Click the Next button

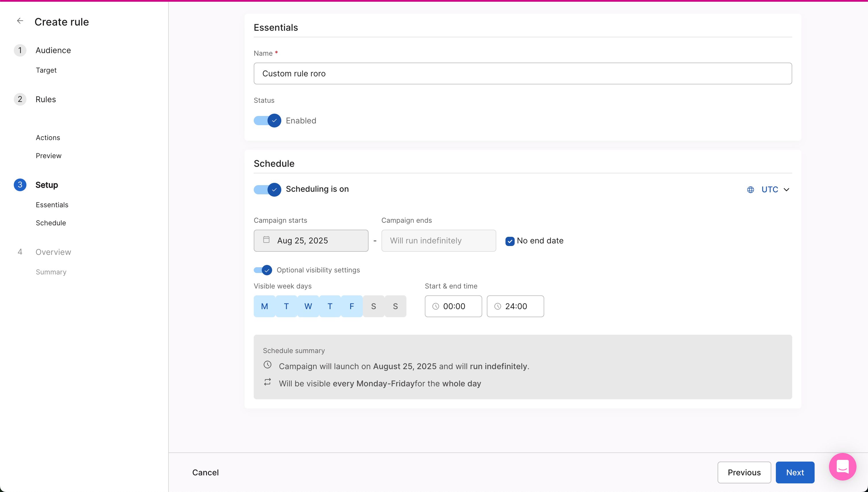point(795,472)
